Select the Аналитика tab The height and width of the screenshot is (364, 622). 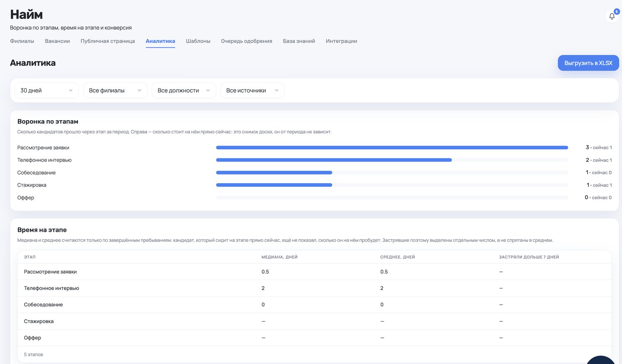click(160, 41)
